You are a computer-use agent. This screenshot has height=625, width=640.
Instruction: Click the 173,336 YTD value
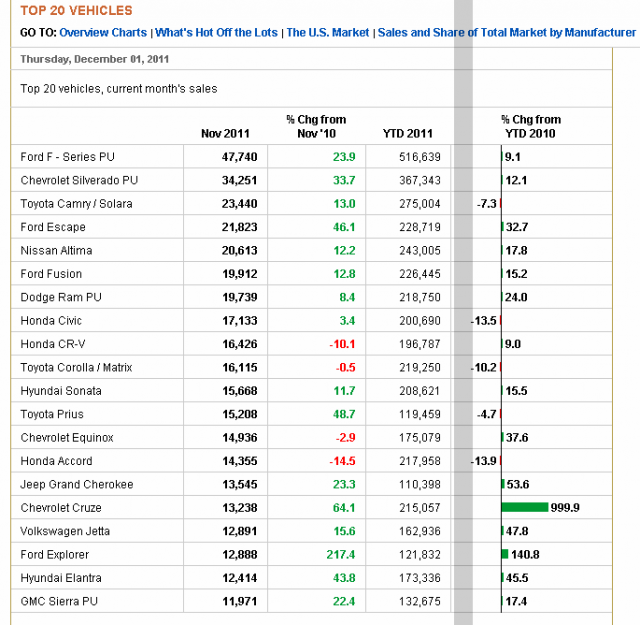coord(420,578)
